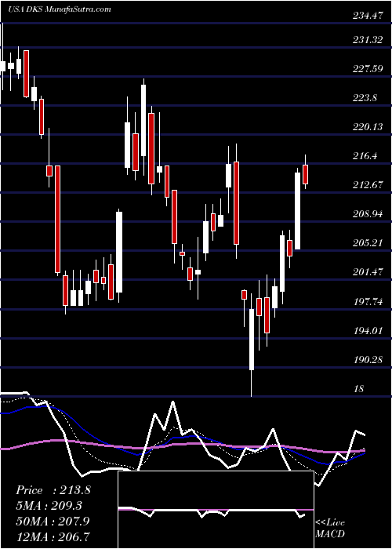Click the '5MA : 209.3' readout
Viewport: 392px width, 549px height.
(51, 506)
